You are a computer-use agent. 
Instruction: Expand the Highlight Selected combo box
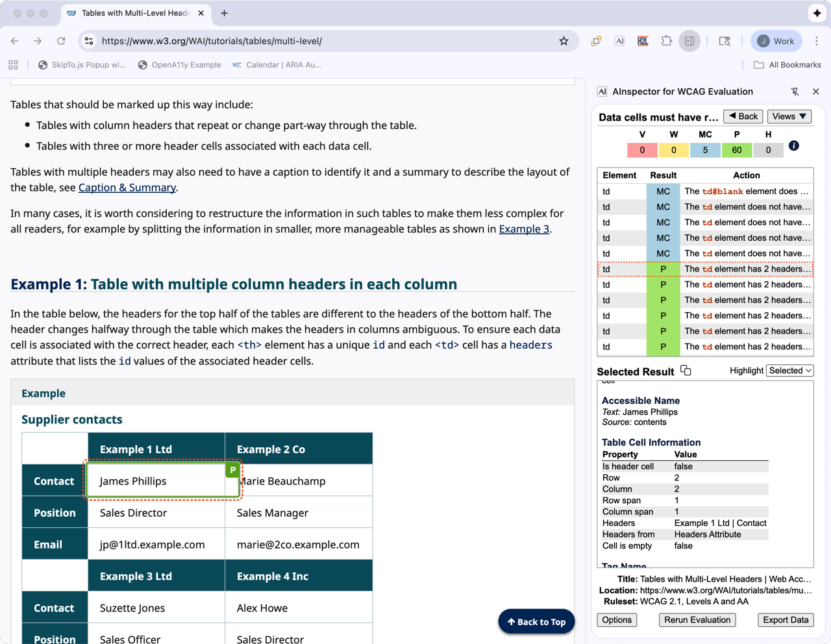(789, 371)
